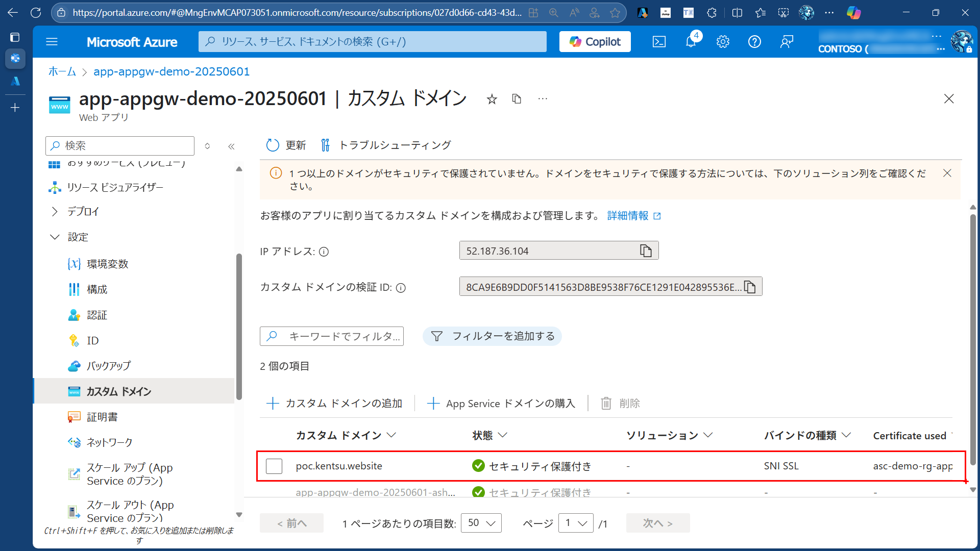Open the items-per-page dropdown showing 50
The height and width of the screenshot is (551, 980).
point(480,522)
